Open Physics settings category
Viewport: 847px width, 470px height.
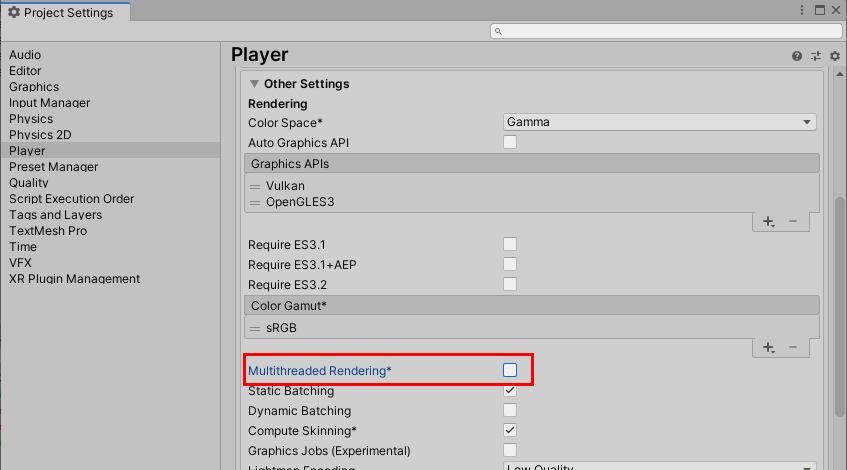pos(31,118)
